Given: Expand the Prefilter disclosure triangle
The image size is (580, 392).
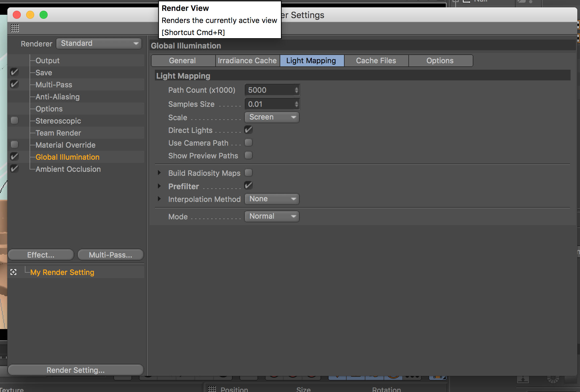Looking at the screenshot, I should [159, 186].
